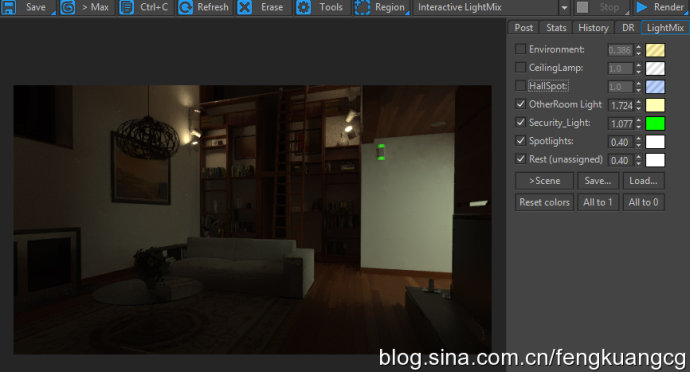
Task: Activate the Region dashed-square icon
Action: [x=362, y=7]
